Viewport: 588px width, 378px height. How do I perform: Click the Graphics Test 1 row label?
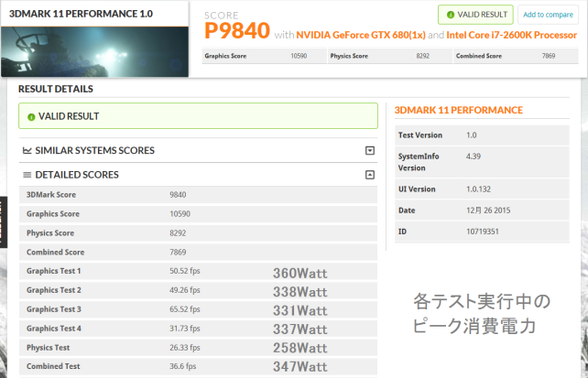pos(54,271)
